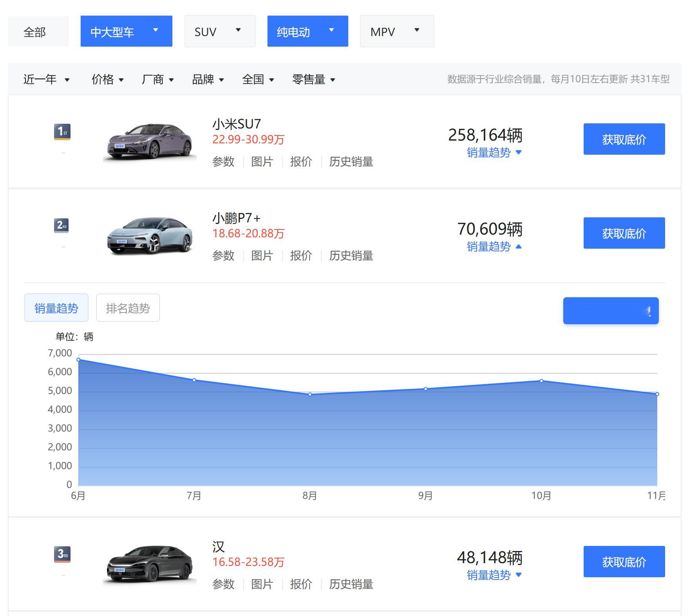Screen dimensions: 689x616
Task: Expand the 零售量 filter
Action: (314, 79)
